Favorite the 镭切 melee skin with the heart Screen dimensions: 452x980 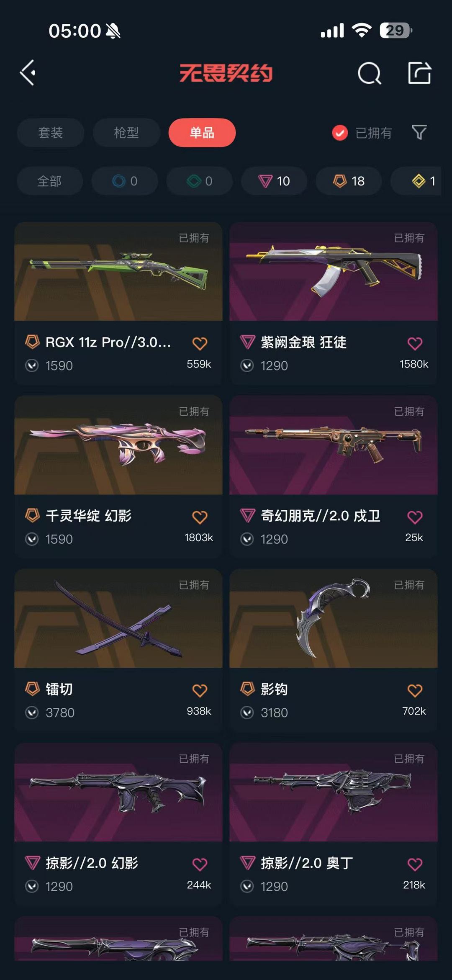[200, 691]
